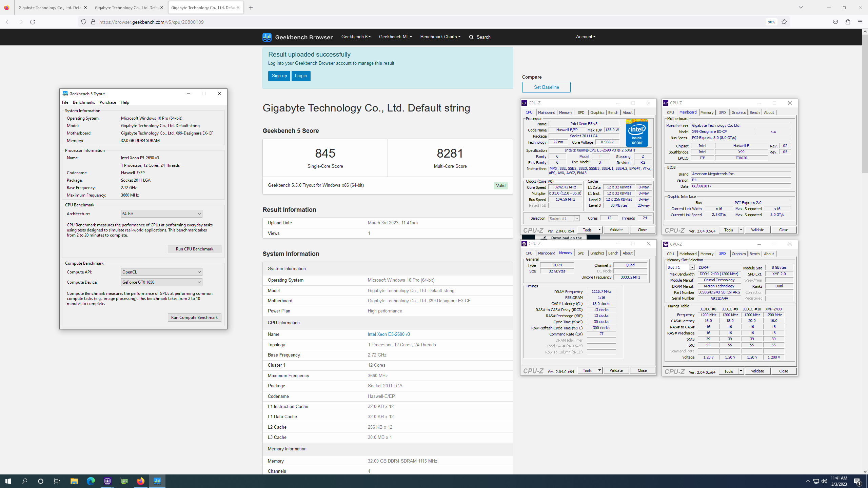Click the 8281 Multi-Core Score value
868x488 pixels.
[450, 153]
